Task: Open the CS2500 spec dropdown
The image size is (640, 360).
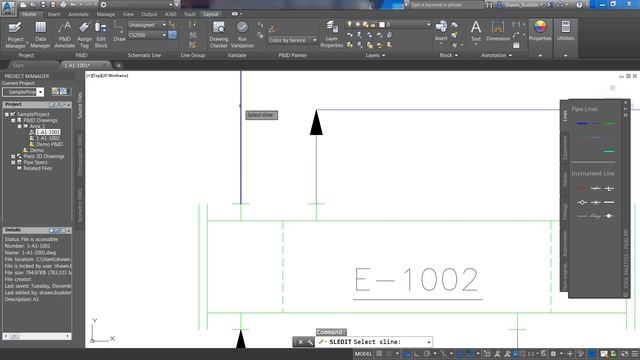Action: point(147,35)
